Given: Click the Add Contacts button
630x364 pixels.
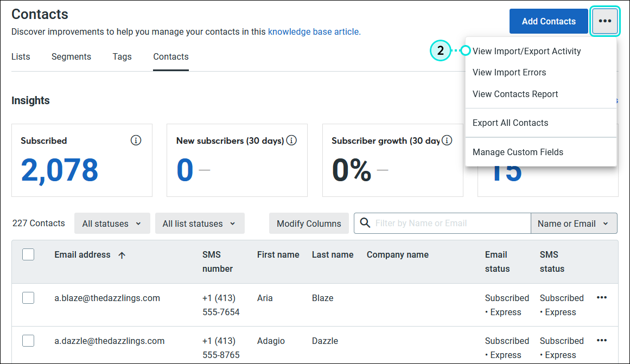Looking at the screenshot, I should pyautogui.click(x=549, y=21).
